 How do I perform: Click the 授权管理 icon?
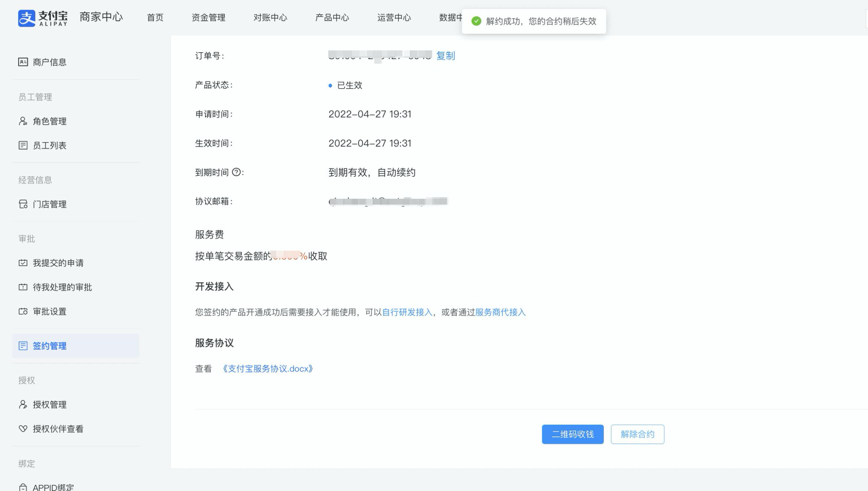[23, 405]
